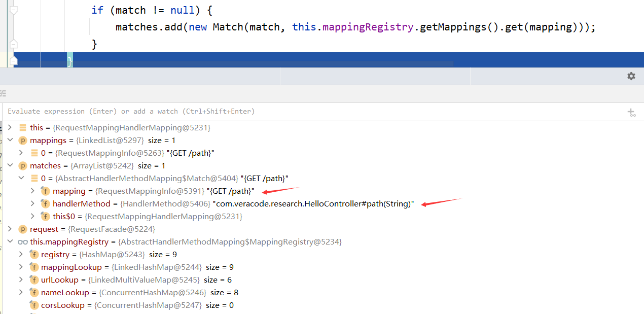Click the request parameter 'p' icon
644x314 pixels.
click(x=22, y=229)
